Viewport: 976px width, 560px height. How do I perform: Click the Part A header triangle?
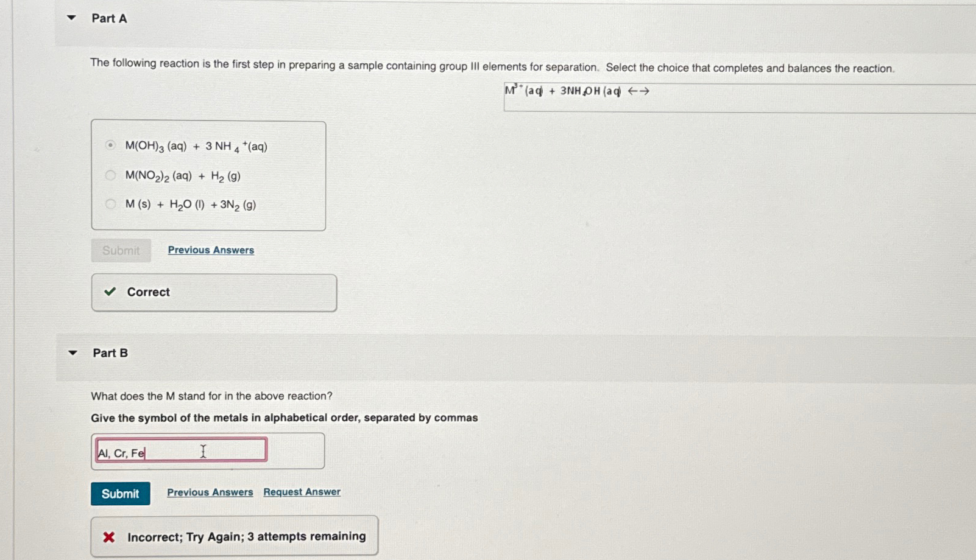71,18
